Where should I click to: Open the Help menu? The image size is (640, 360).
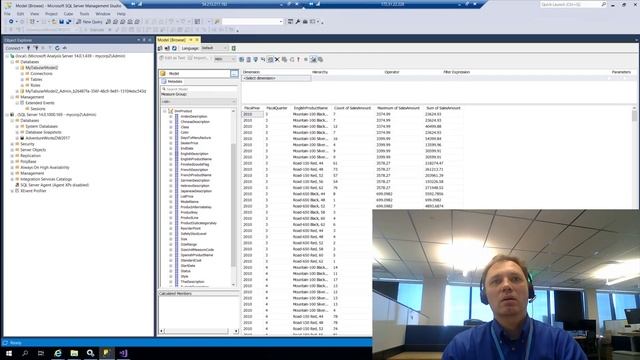[x=121, y=14]
